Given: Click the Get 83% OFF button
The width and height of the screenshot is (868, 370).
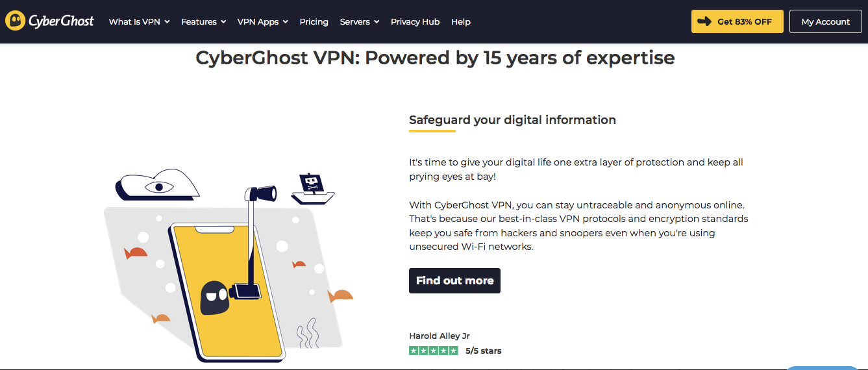Looking at the screenshot, I should (x=737, y=21).
